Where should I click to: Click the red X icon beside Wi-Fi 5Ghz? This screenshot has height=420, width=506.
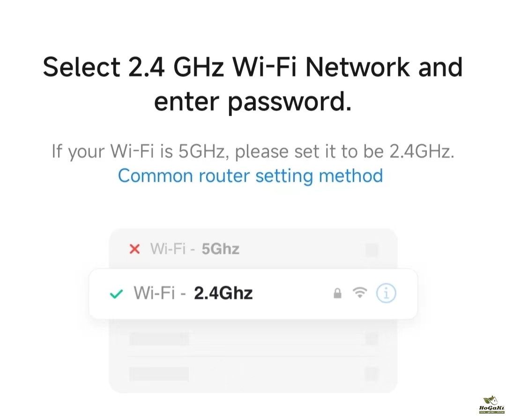coord(134,249)
